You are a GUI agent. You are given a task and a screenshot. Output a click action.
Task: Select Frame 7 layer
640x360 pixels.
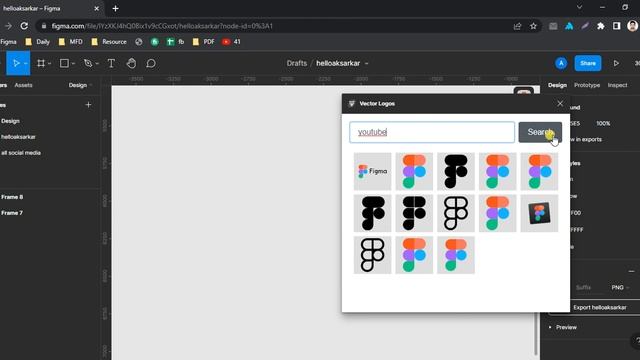click(x=12, y=213)
